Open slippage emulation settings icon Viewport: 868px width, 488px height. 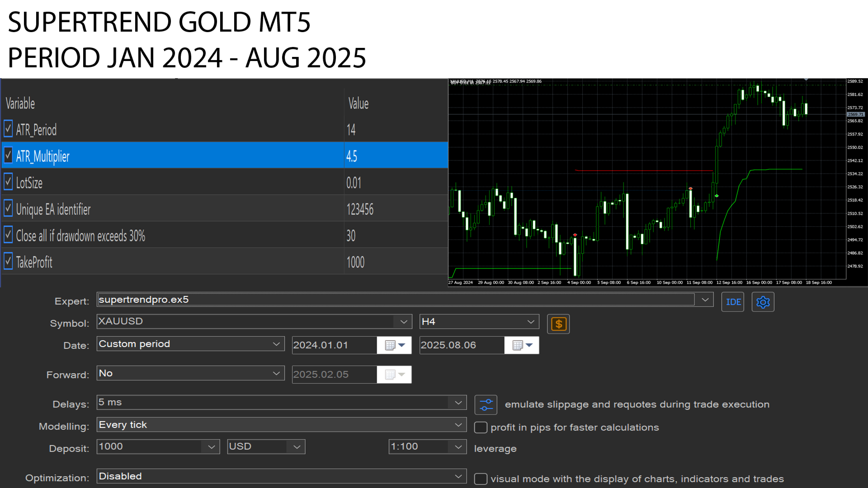[x=486, y=405]
